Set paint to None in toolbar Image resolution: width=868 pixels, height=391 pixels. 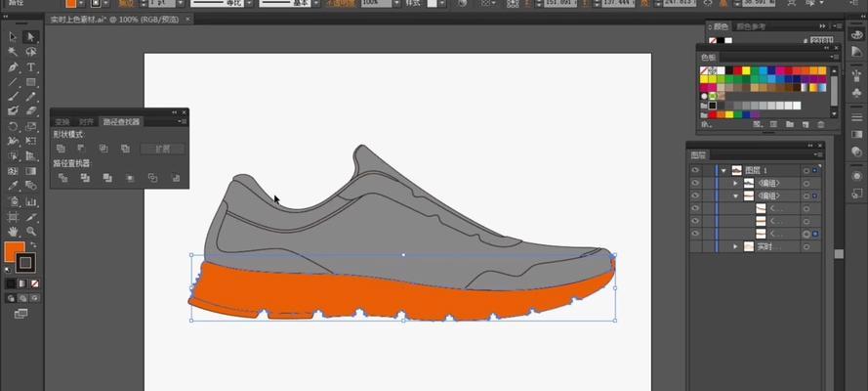point(35,283)
